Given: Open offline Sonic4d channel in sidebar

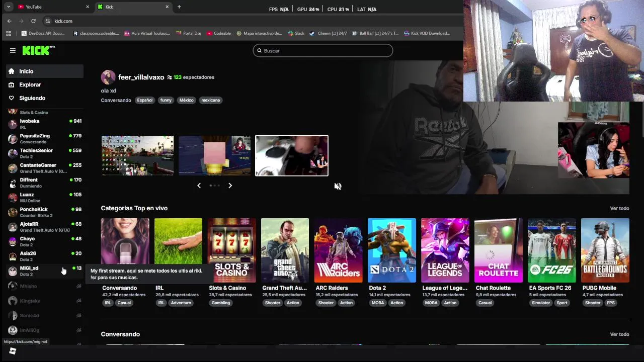Looking at the screenshot, I should pos(44,315).
